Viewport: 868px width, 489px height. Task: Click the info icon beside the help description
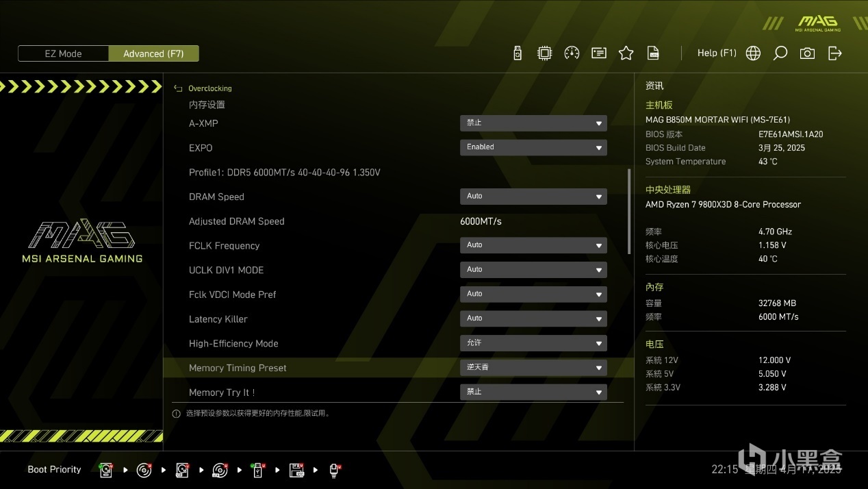pos(177,414)
